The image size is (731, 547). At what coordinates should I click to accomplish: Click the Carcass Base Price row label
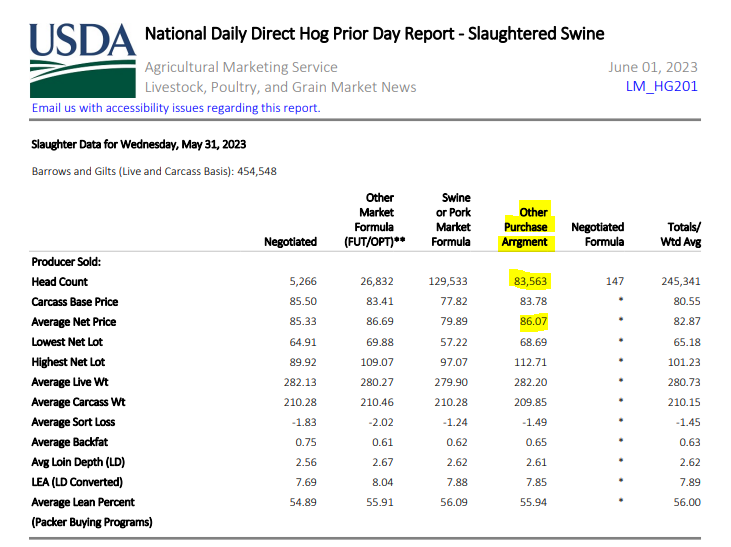(75, 302)
